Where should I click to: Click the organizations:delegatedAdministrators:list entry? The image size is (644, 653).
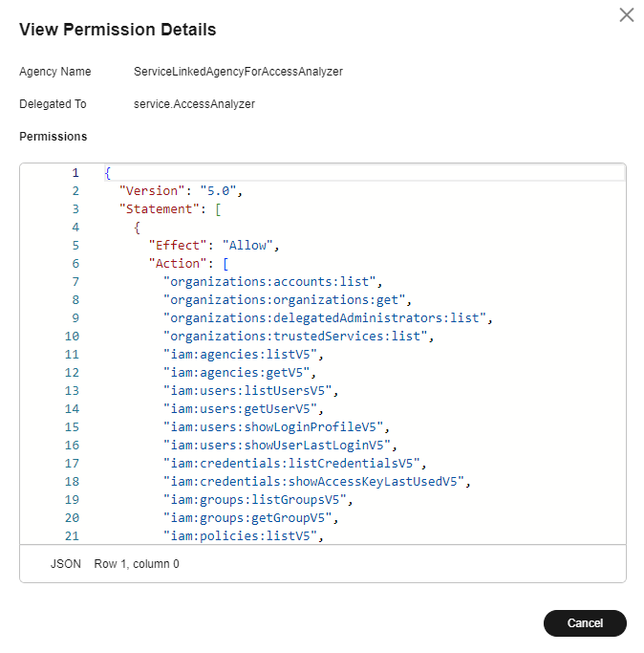(329, 317)
